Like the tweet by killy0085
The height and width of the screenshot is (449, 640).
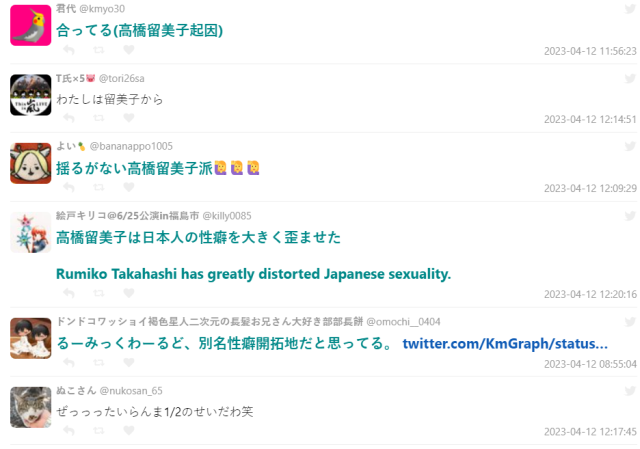(x=128, y=294)
